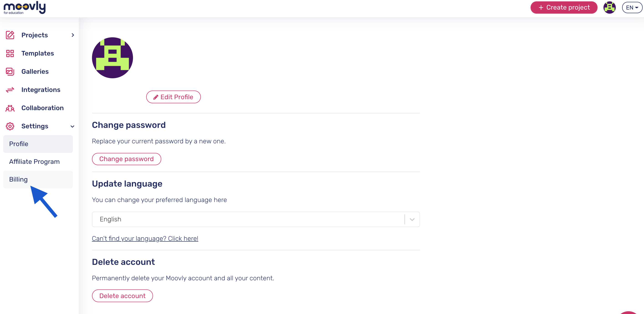
Task: Open the Collaboration page
Action: click(x=43, y=108)
